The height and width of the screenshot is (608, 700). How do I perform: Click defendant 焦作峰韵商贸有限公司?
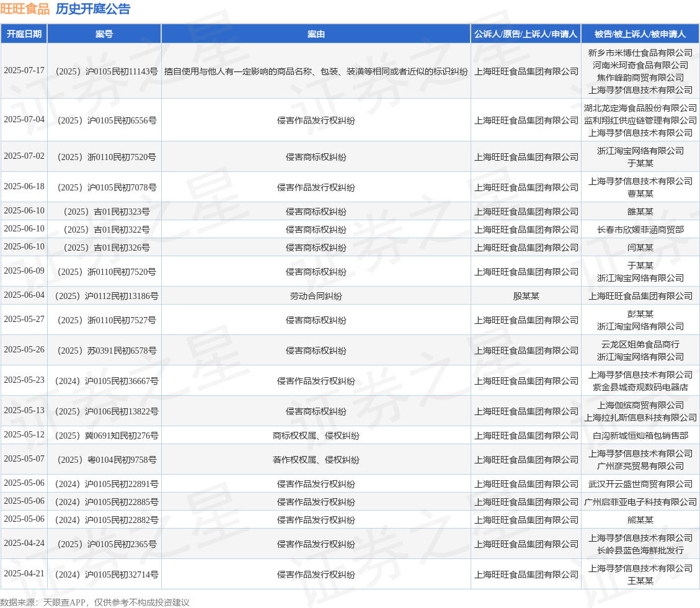[x=640, y=78]
